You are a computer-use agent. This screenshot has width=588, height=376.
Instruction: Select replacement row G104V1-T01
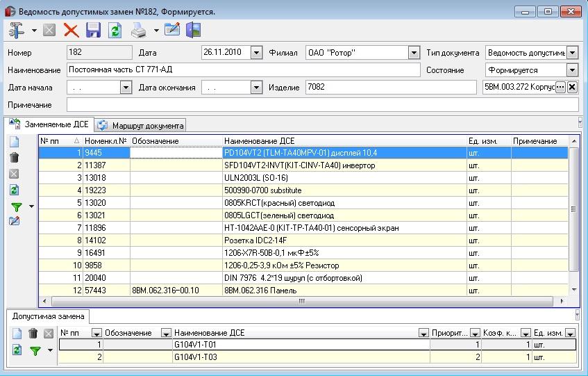317,345
